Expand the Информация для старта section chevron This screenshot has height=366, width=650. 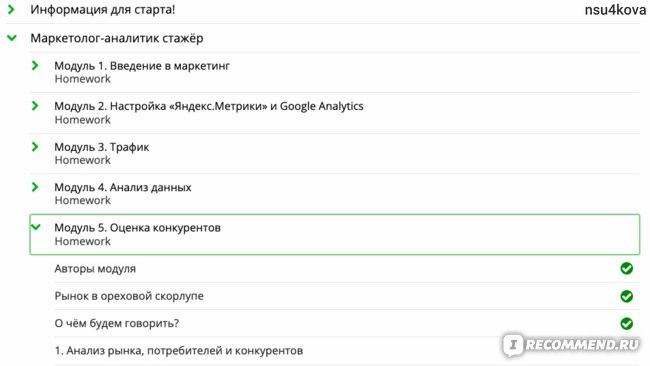(11, 9)
